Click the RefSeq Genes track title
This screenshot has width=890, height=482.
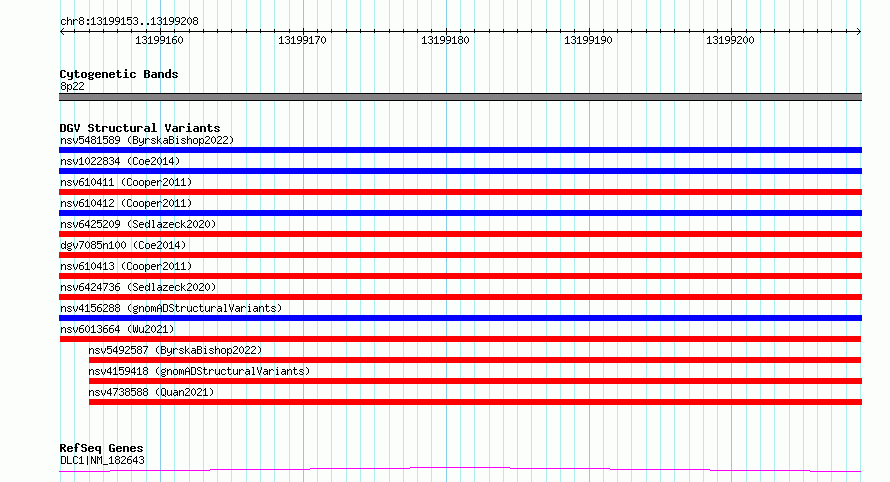[x=101, y=448]
